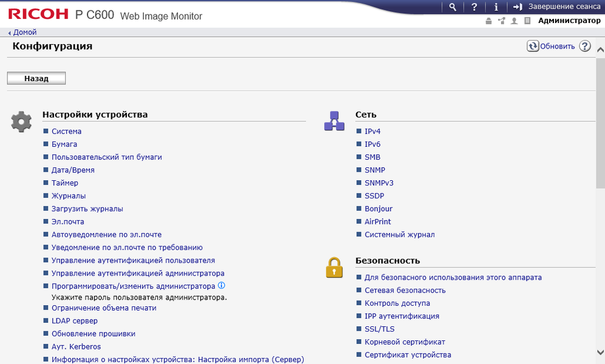Open the Дата/Время settings link
Screen dimensions: 605x364
(x=73, y=170)
